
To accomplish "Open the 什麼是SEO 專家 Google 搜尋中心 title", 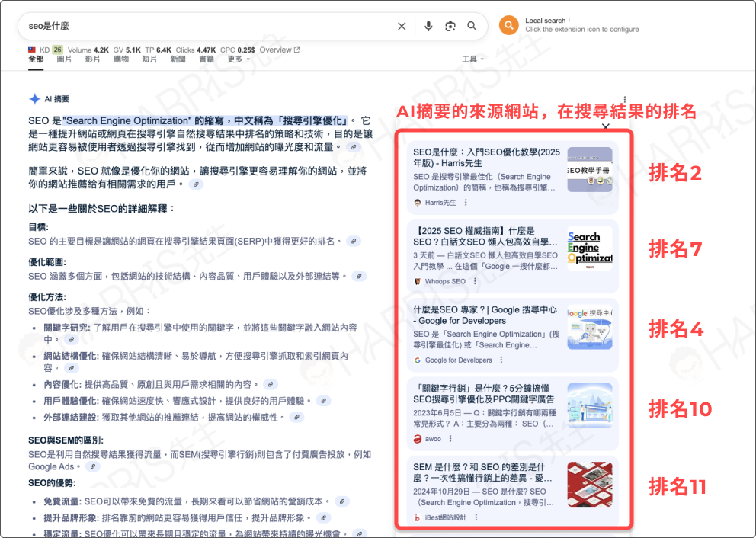I will point(485,315).
